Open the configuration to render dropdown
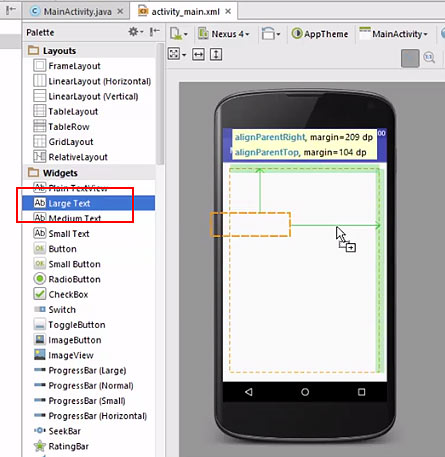Viewport: 445px width, 457px height. 179,34
